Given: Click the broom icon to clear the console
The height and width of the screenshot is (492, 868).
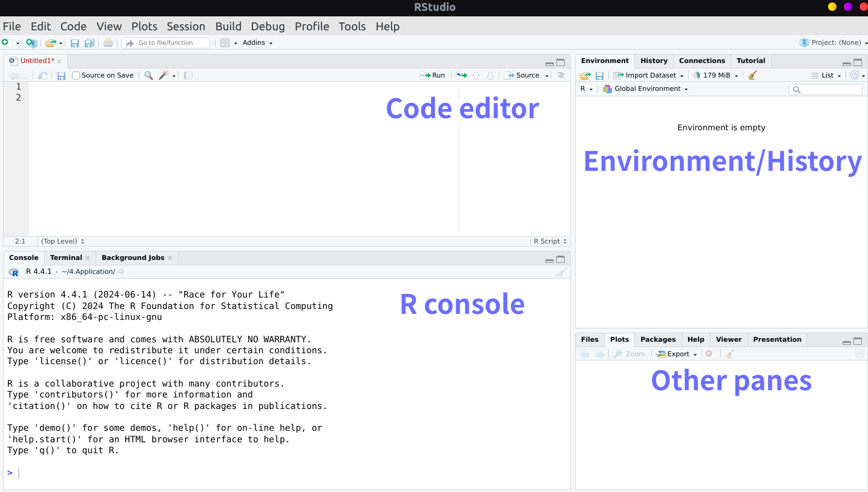Looking at the screenshot, I should pos(562,271).
